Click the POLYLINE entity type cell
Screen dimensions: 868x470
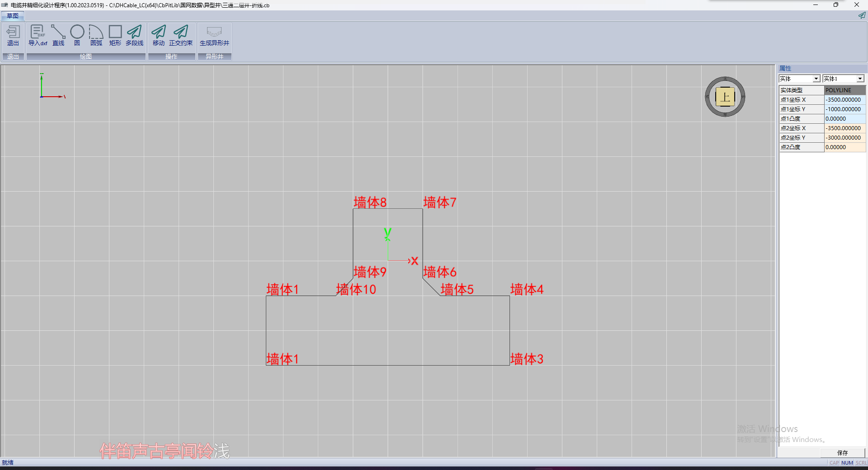coord(845,90)
